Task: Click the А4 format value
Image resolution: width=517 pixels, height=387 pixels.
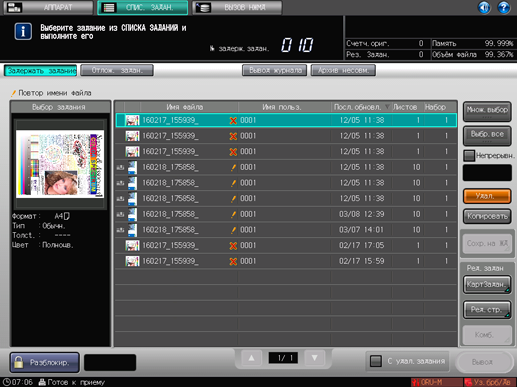Action: 62,216
